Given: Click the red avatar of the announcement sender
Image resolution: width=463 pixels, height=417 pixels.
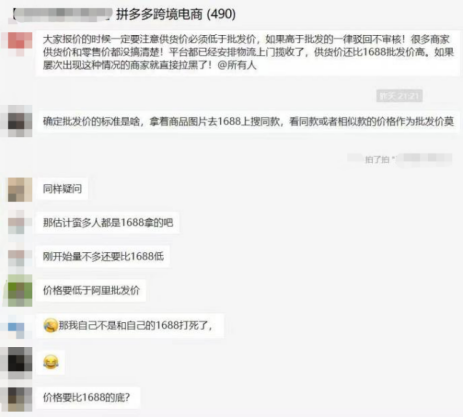Looking at the screenshot, I should pyautogui.click(x=20, y=44).
